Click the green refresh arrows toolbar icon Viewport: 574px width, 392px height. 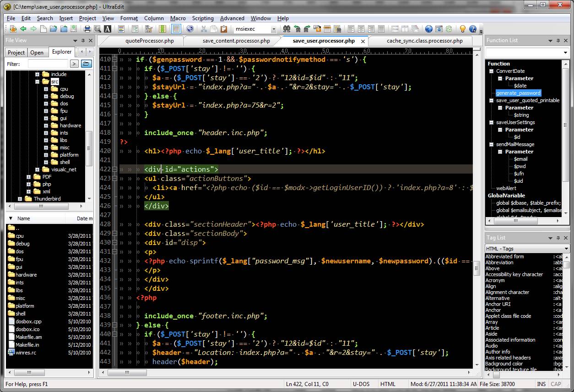coord(449,29)
